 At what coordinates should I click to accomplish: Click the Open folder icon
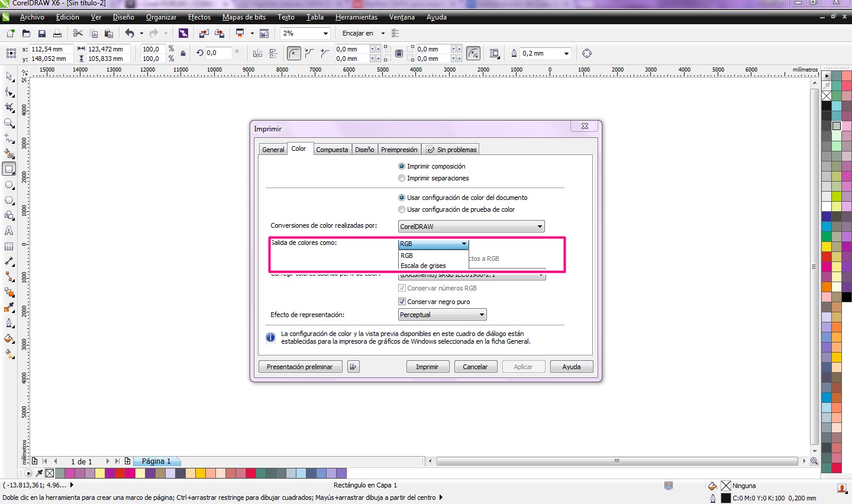click(26, 33)
